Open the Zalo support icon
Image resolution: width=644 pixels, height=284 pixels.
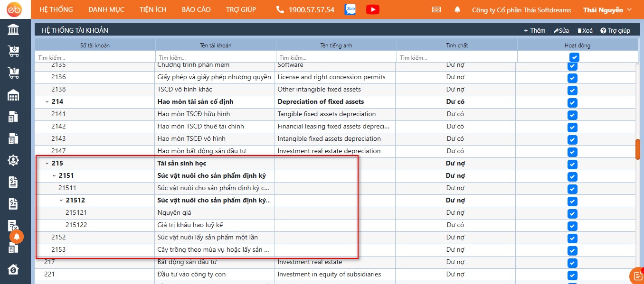[x=350, y=9]
